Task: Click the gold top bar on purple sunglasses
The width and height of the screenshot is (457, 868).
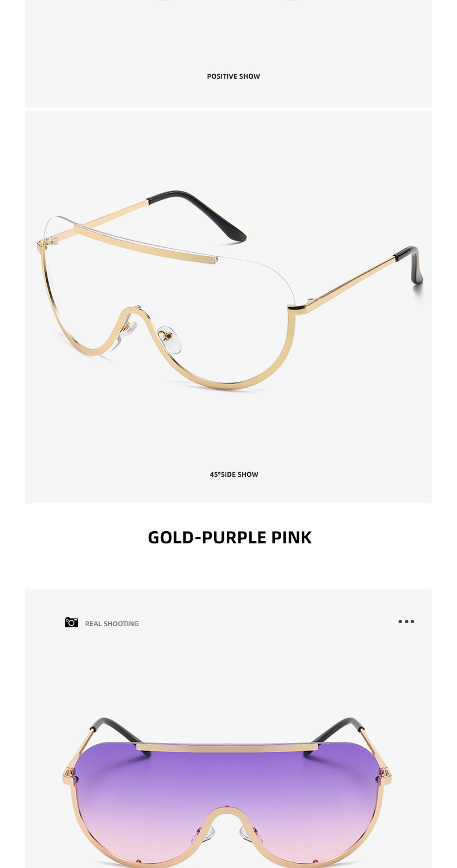Action: 227,747
